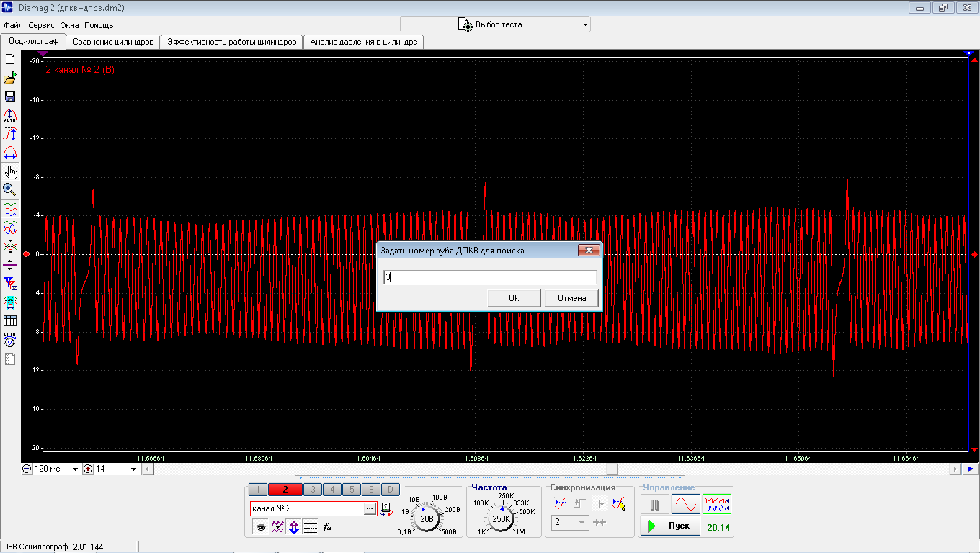Click the red plus zoom-in button
Viewport: 980px width, 553px height.
pyautogui.click(x=88, y=469)
